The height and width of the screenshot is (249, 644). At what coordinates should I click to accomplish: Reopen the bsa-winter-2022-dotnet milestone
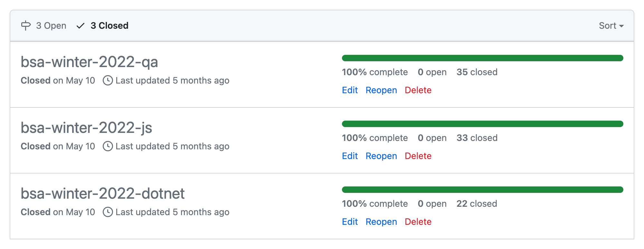click(x=381, y=222)
